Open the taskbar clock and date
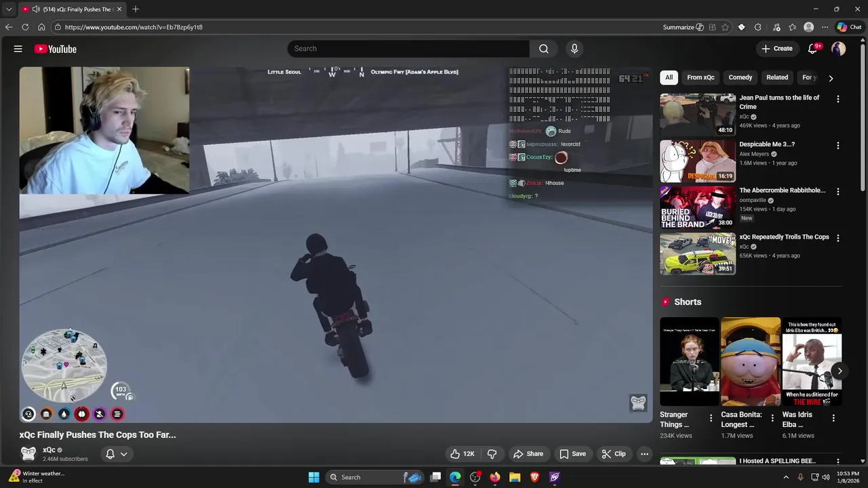868x488 pixels. 848,477
